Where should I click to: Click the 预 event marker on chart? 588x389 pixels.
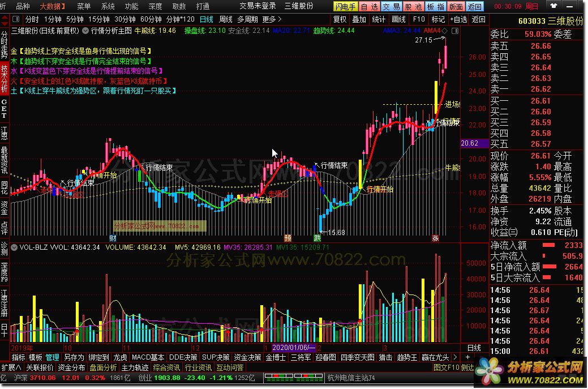(287, 237)
